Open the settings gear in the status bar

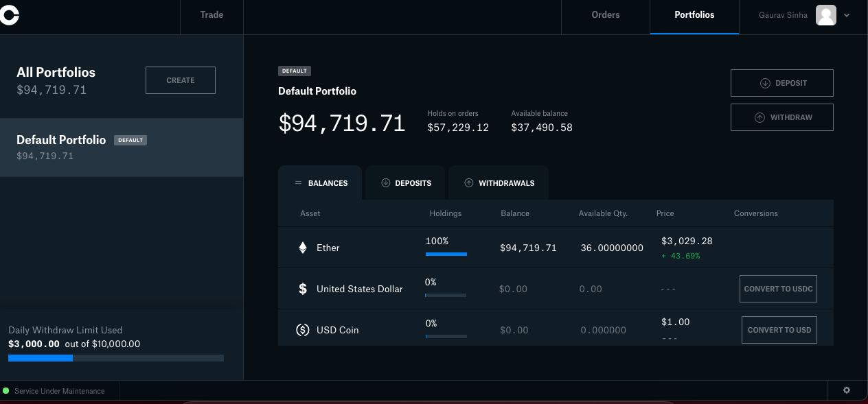pyautogui.click(x=846, y=390)
